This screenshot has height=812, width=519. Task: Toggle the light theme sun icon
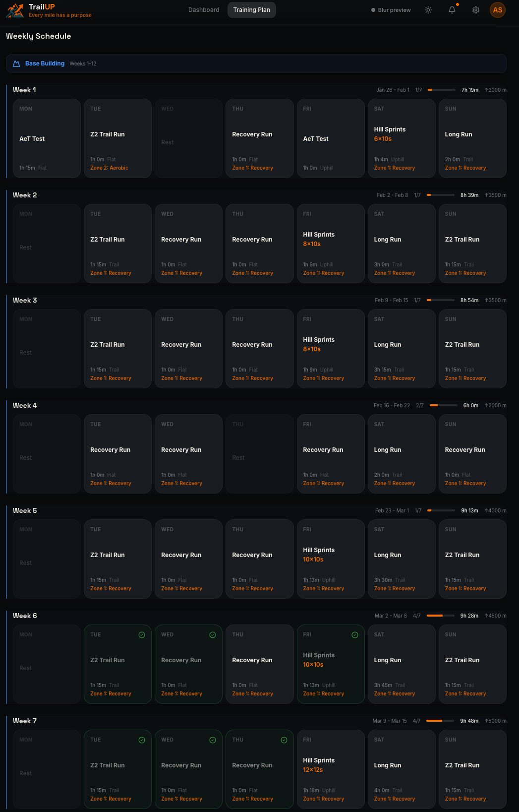pyautogui.click(x=428, y=10)
